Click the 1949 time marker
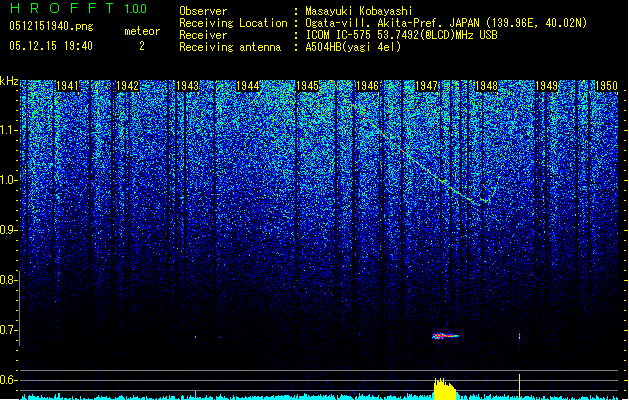 [547, 86]
